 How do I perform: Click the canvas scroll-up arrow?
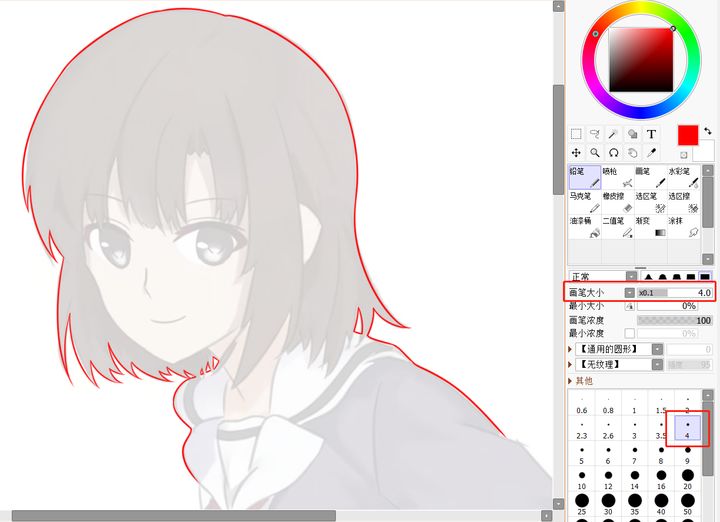558,6
